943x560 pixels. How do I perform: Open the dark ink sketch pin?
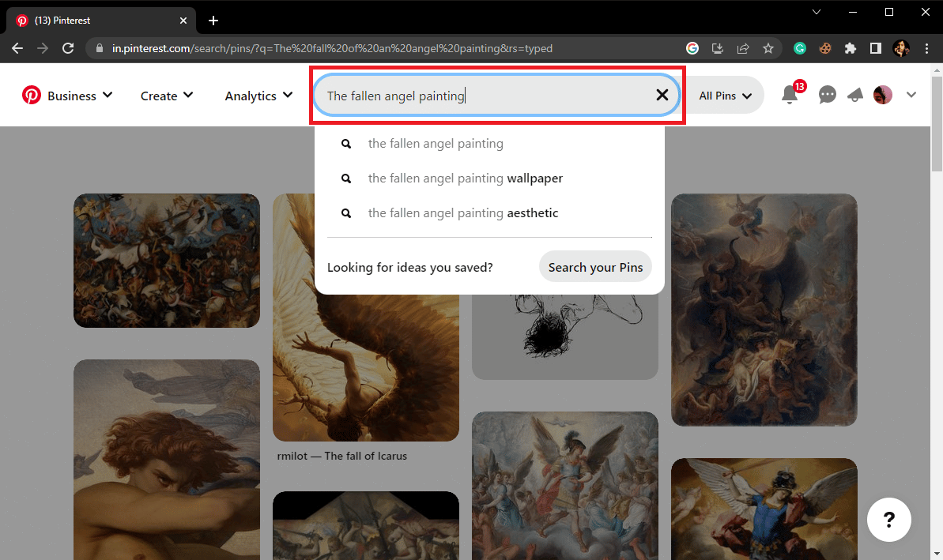coord(564,336)
